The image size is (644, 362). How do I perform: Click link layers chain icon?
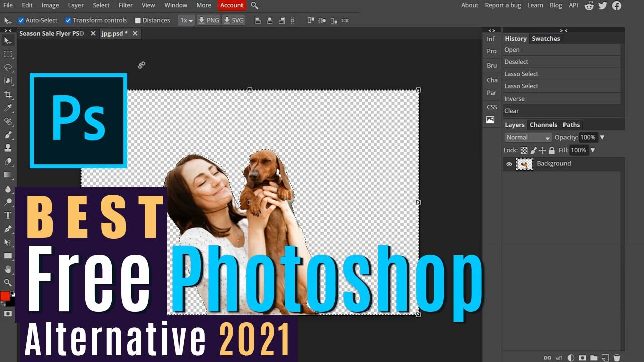click(547, 358)
